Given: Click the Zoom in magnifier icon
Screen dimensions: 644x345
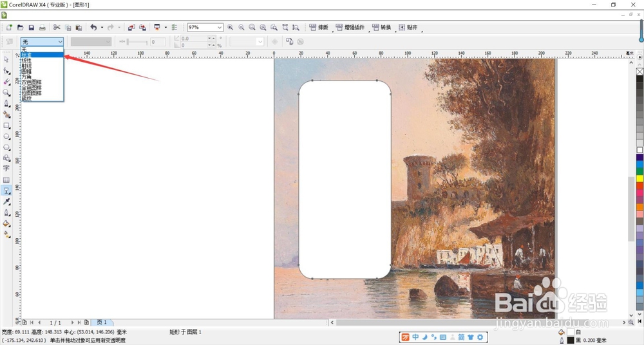Looking at the screenshot, I should [231, 28].
